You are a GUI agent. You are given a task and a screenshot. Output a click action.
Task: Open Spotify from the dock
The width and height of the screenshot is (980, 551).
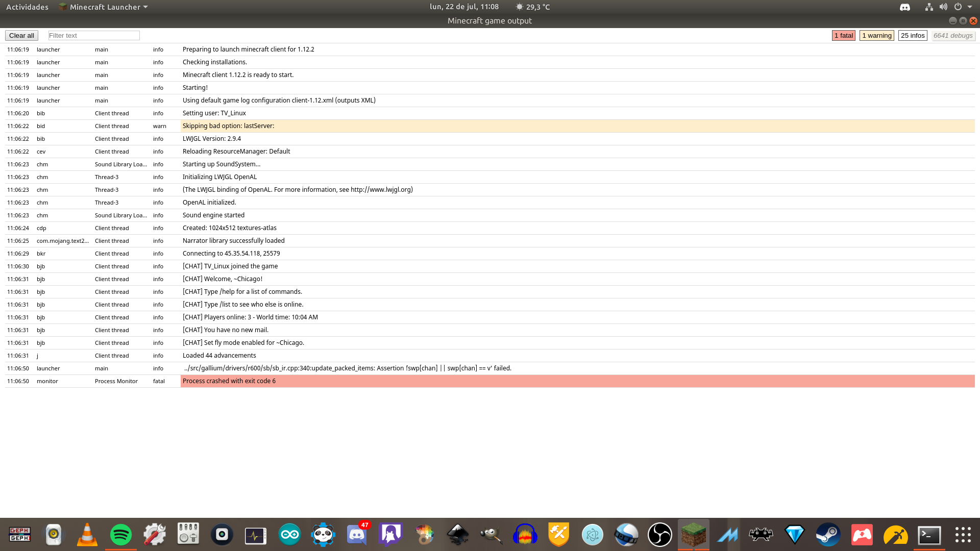tap(120, 535)
